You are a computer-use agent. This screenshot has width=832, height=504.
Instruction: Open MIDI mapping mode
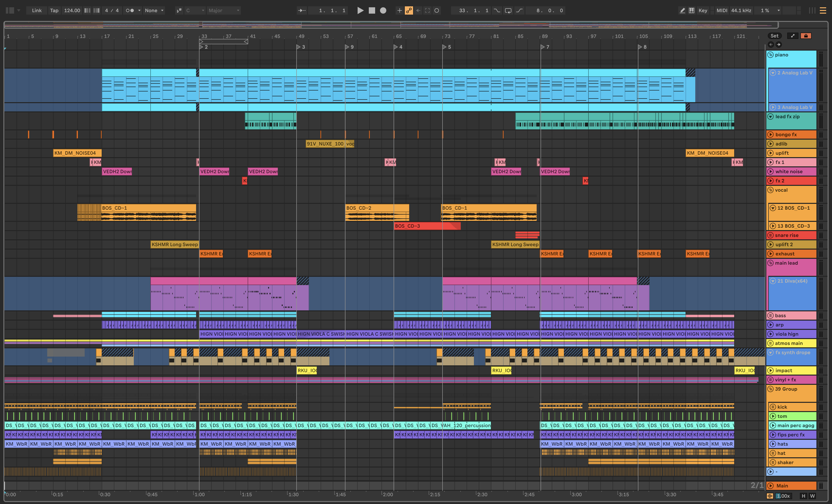722,10
